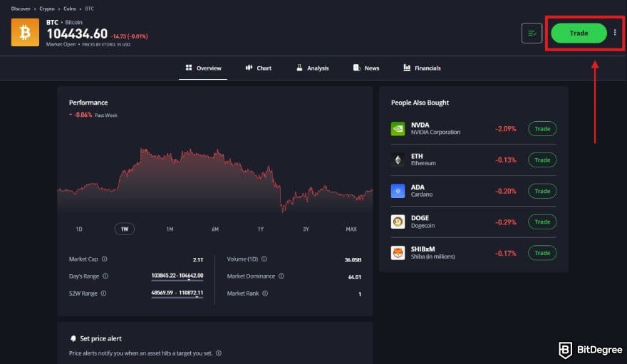
Task: Select the 1D performance range
Action: pos(79,229)
